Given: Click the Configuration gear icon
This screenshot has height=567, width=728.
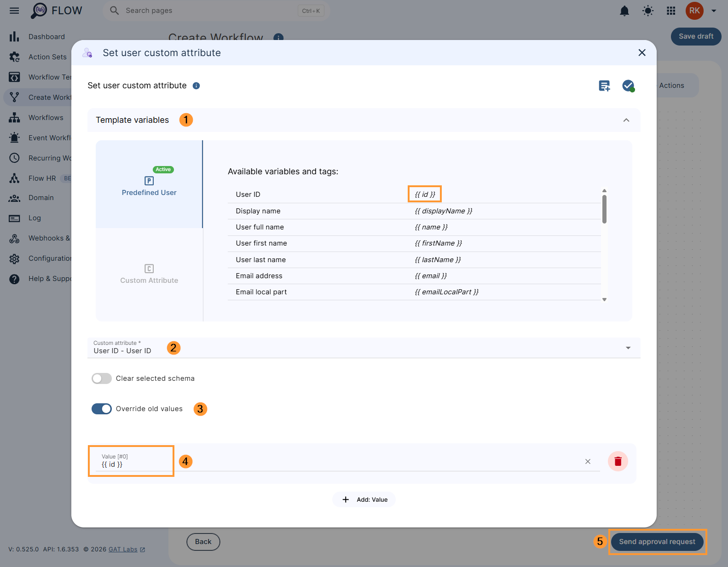Looking at the screenshot, I should [x=14, y=259].
